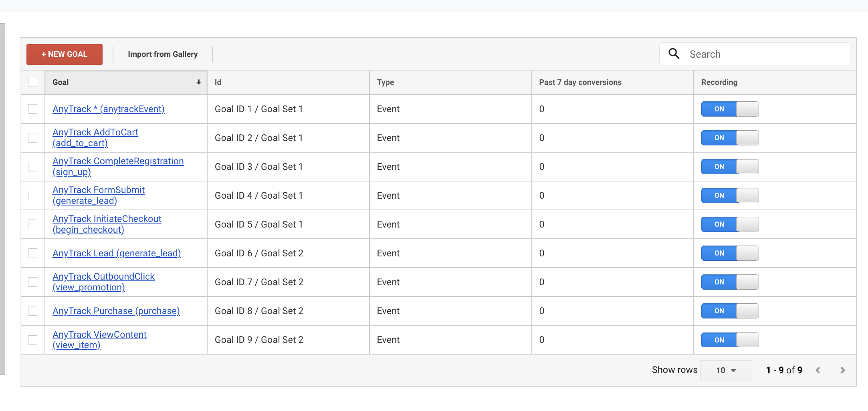Click the '1 - 9 of 9' pagination text
Viewport: 868px width, 411px height.
coord(784,370)
